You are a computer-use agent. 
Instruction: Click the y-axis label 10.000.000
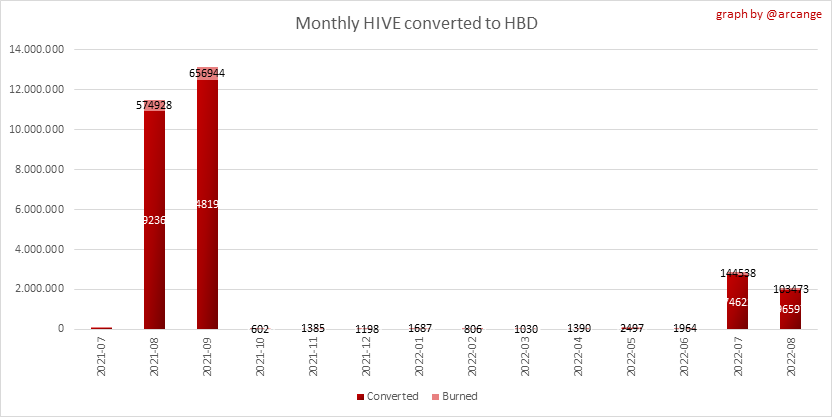(x=37, y=129)
